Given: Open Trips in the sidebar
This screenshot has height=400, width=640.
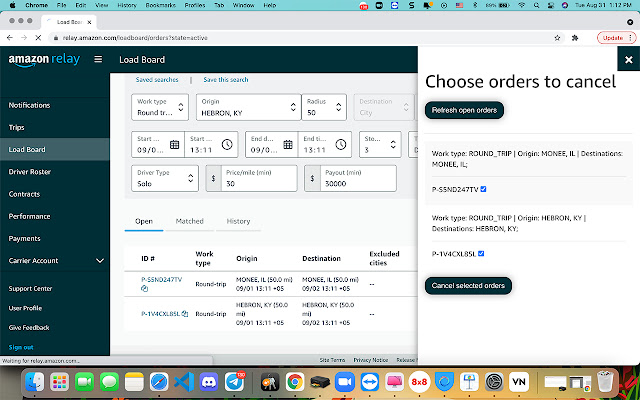Looking at the screenshot, I should tap(16, 127).
